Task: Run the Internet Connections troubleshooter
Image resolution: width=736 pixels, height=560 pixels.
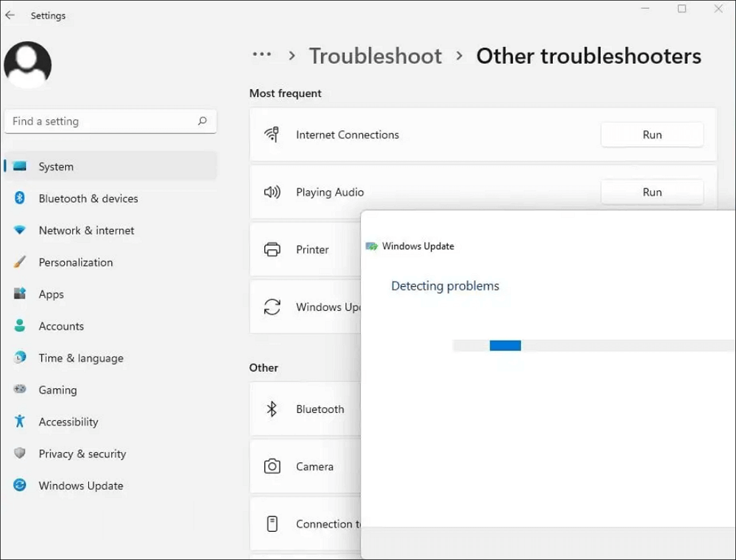Action: tap(652, 134)
